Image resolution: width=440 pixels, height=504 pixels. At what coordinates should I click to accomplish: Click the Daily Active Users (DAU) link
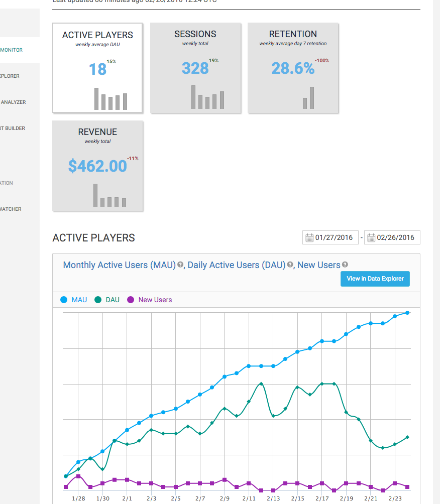tap(237, 265)
